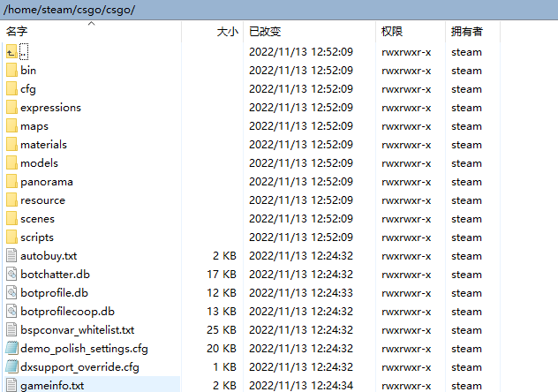This screenshot has width=558, height=392.
Task: Select the scripts folder name
Action: 37,237
